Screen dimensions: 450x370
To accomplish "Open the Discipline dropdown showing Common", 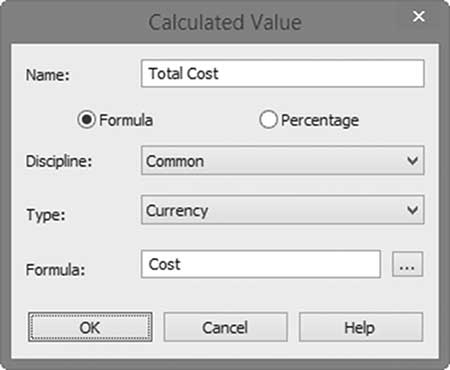I will pos(283,161).
